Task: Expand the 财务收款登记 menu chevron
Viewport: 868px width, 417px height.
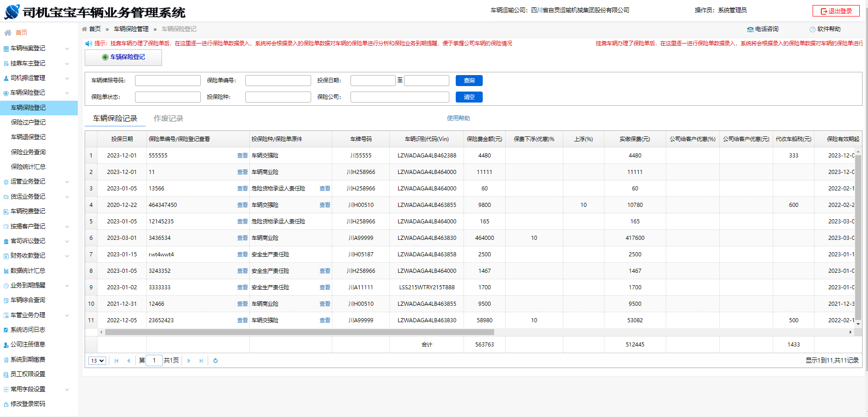Action: [67, 256]
